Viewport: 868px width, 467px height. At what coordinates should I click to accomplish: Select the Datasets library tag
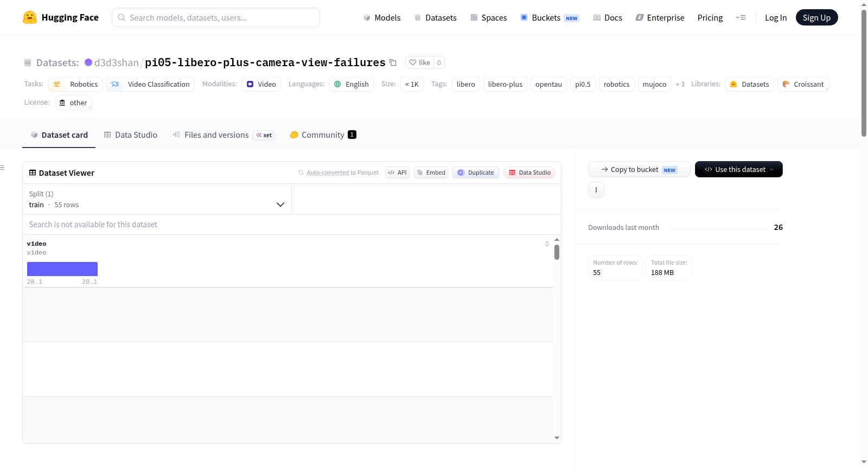[x=749, y=84]
